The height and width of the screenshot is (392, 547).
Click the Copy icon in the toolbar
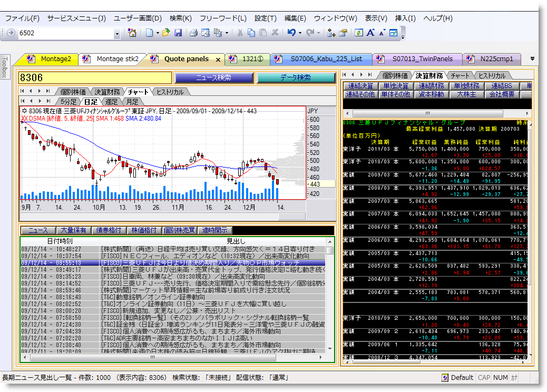251,33
